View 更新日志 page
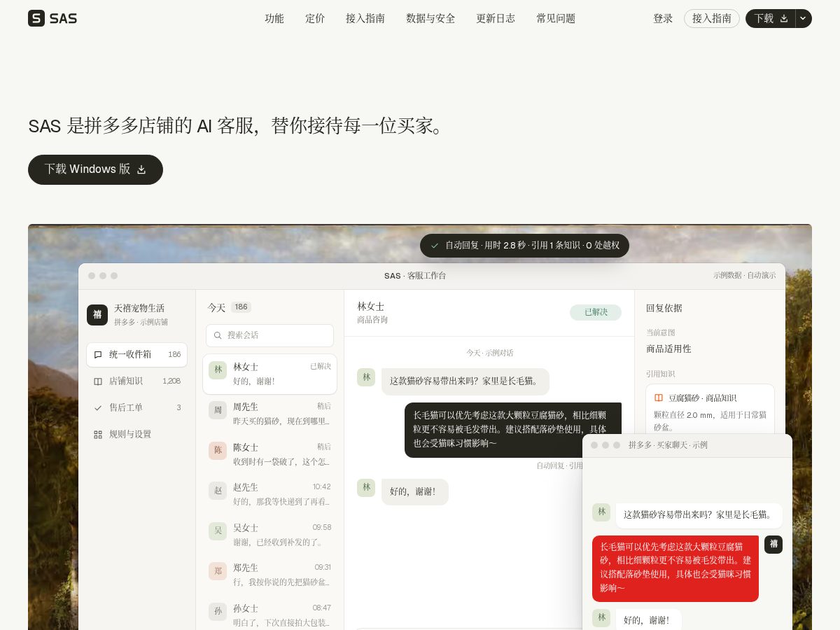 pos(496,18)
